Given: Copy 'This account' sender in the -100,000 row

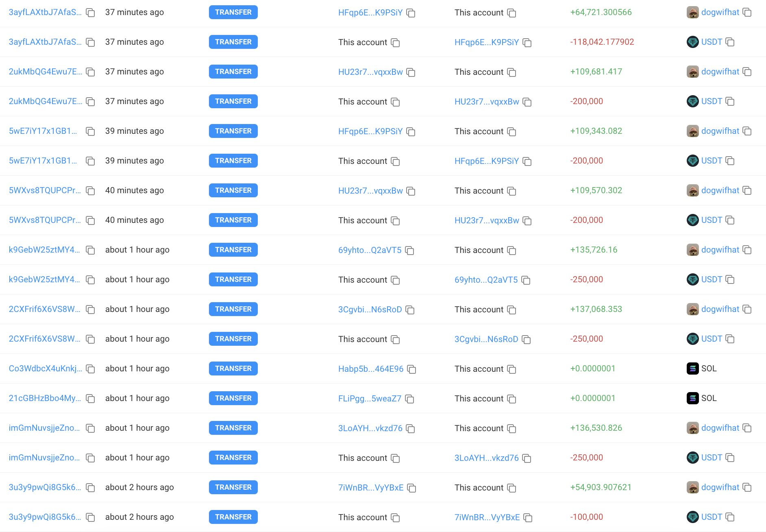Looking at the screenshot, I should (395, 518).
